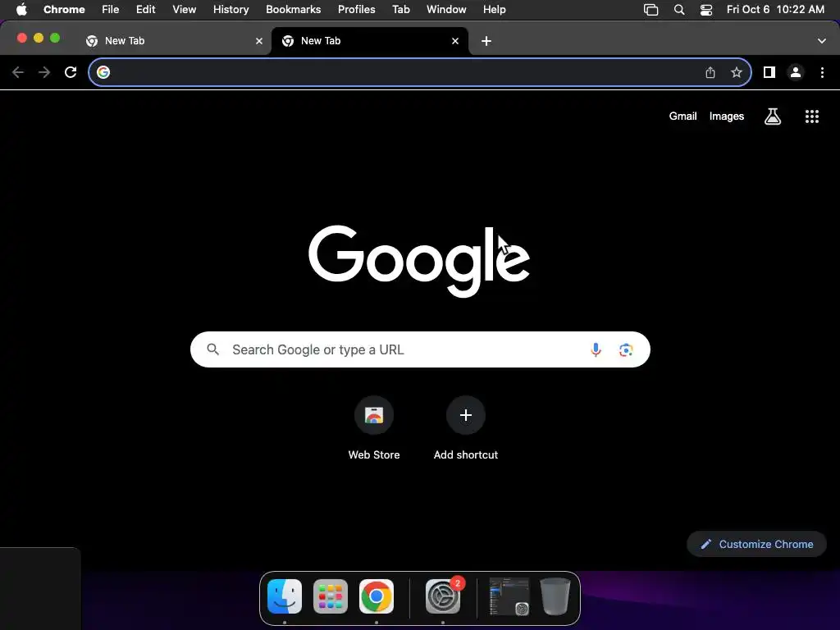This screenshot has height=630, width=840.
Task: Open the Help menu
Action: pos(495,10)
